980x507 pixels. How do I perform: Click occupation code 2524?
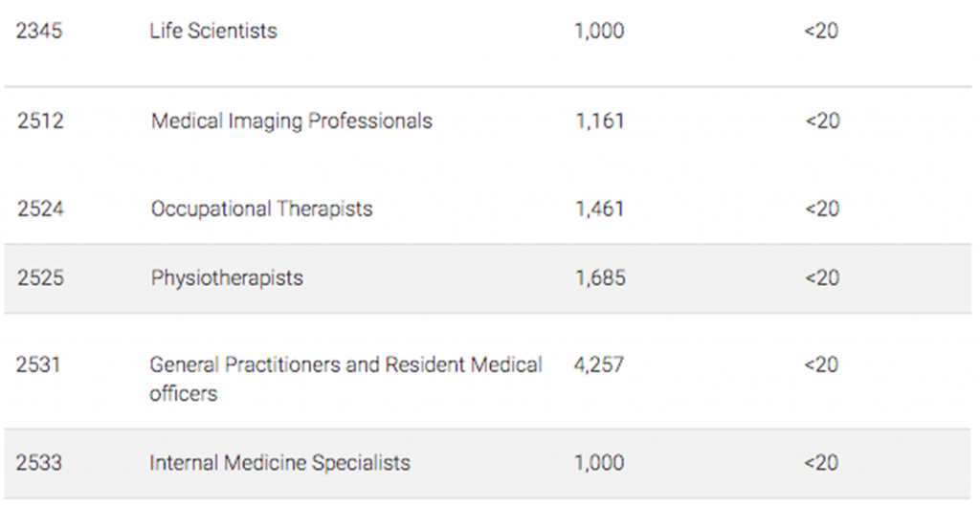point(39,209)
